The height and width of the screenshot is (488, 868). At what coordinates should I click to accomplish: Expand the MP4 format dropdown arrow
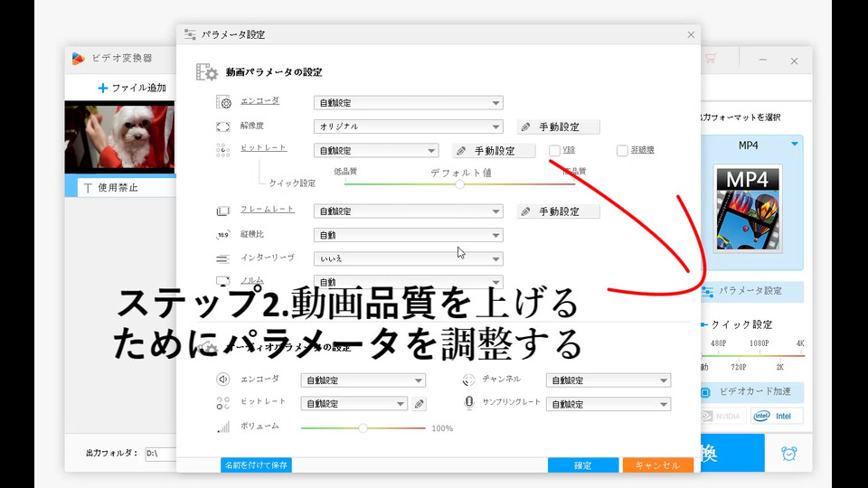[795, 145]
